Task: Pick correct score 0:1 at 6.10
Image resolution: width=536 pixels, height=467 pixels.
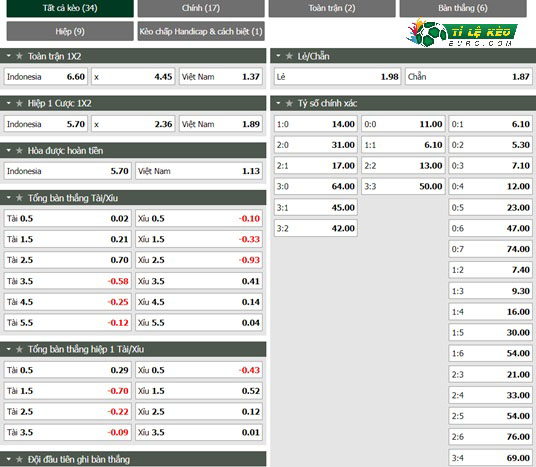Action: click(x=491, y=124)
